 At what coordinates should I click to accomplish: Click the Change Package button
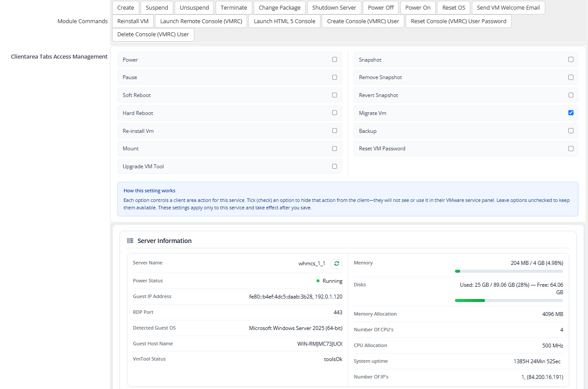coord(279,8)
